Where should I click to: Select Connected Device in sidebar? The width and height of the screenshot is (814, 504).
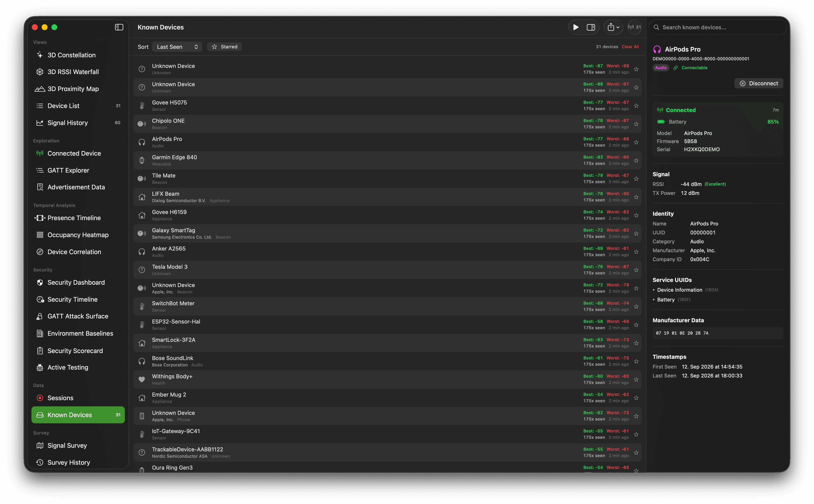[78, 154]
